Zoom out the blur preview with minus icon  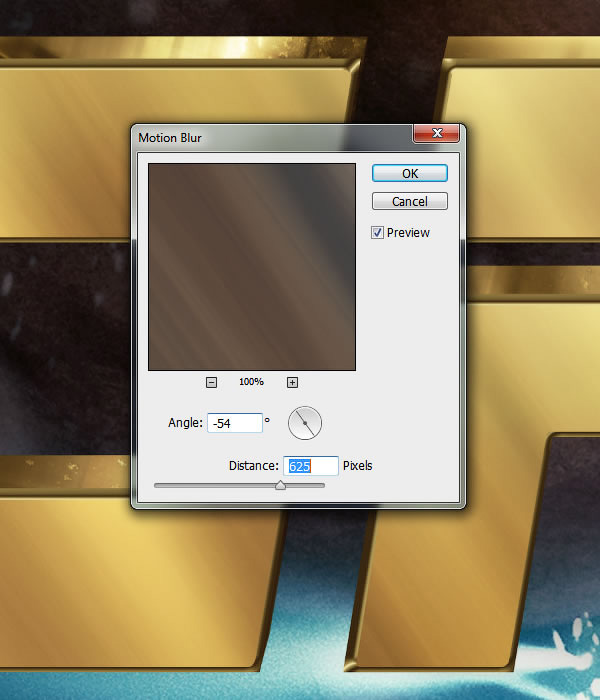pyautogui.click(x=212, y=382)
